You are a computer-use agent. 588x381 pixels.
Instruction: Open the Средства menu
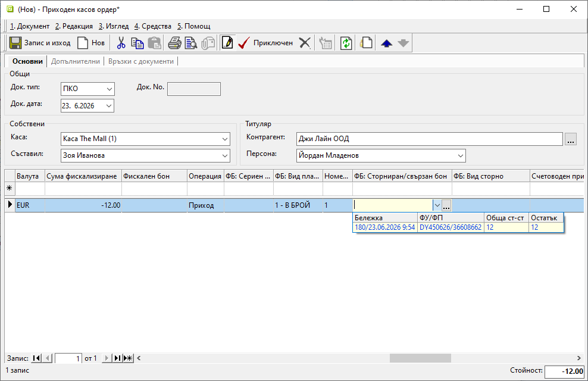tap(152, 26)
